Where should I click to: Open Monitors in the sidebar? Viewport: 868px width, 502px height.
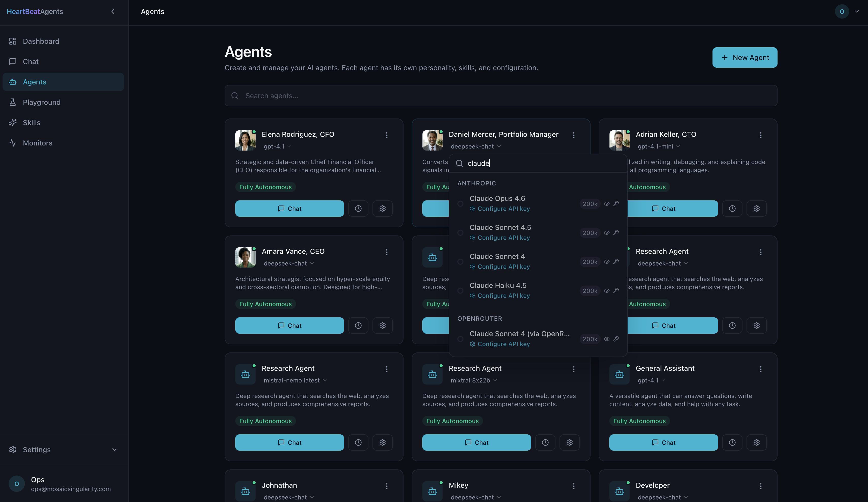pos(63,143)
